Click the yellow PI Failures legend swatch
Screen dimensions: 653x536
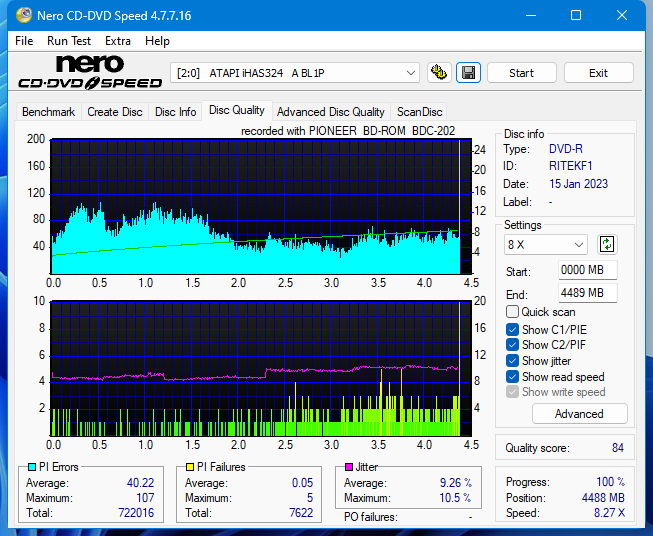[190, 467]
